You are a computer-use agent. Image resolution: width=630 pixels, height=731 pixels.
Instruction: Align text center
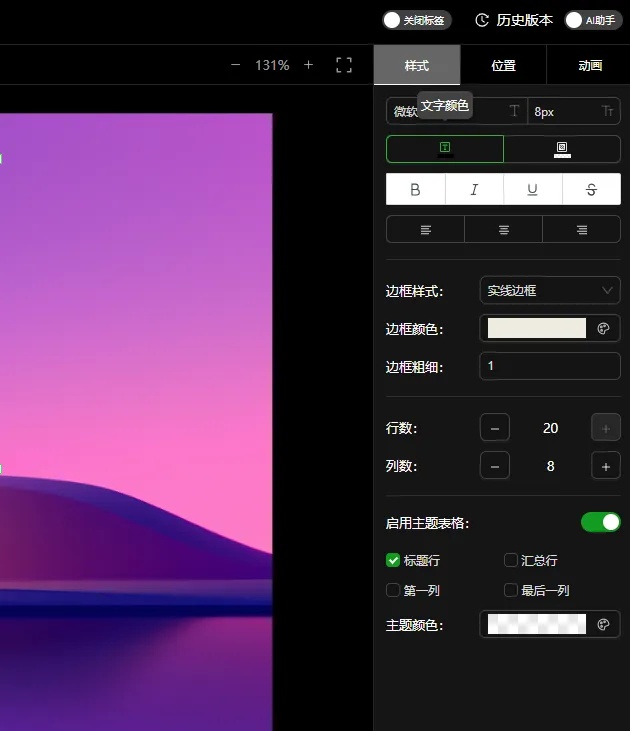(x=504, y=229)
